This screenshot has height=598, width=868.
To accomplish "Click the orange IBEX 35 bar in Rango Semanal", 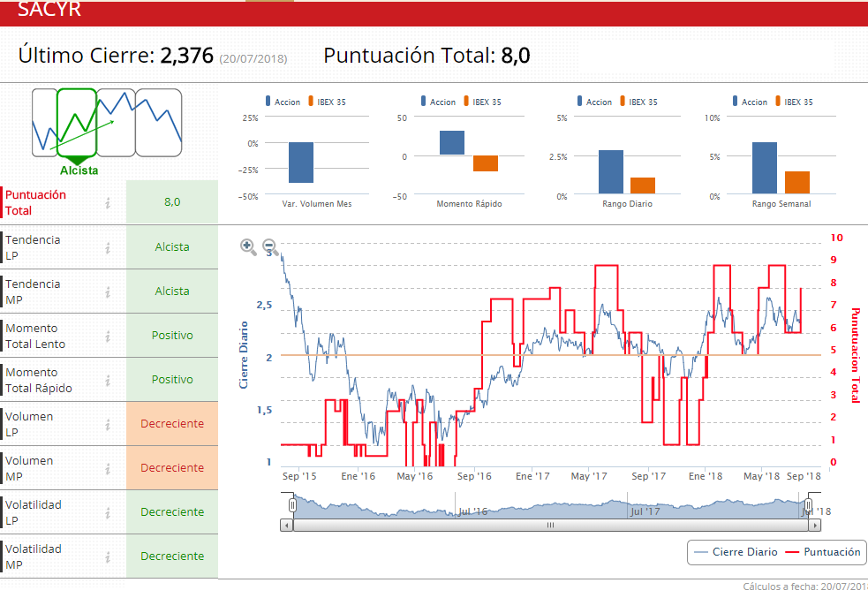I will [797, 183].
